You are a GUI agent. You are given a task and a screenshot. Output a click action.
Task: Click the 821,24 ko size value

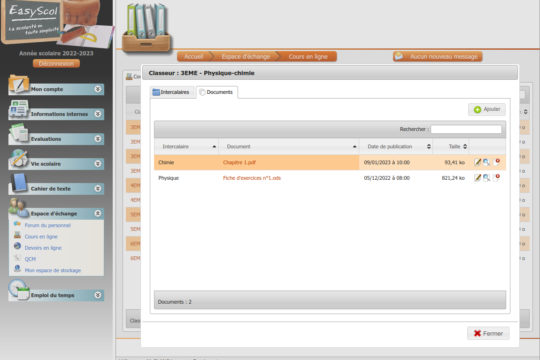[x=453, y=178]
